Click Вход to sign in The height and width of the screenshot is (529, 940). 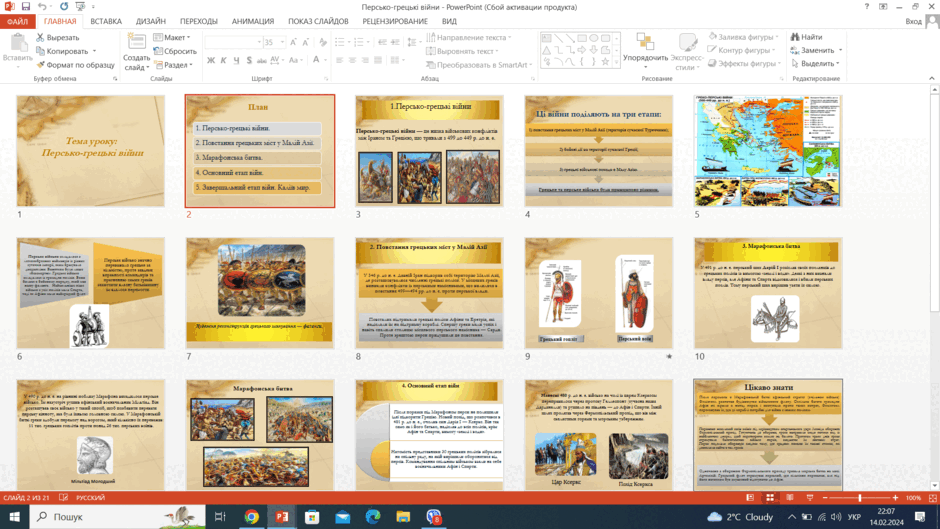pyautogui.click(x=913, y=21)
